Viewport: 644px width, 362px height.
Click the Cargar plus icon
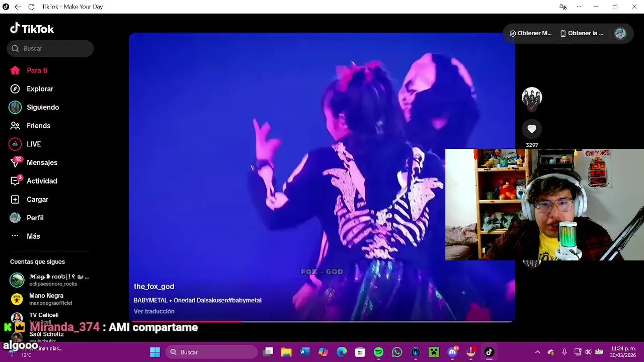[x=15, y=200]
